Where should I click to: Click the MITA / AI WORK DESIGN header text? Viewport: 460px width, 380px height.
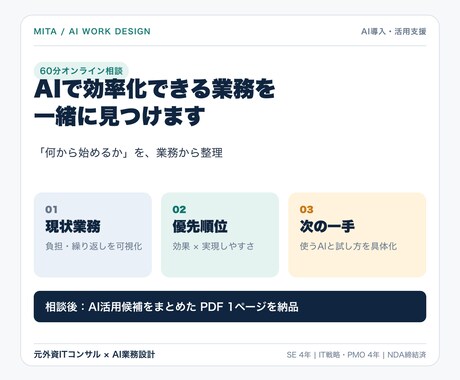click(x=92, y=31)
